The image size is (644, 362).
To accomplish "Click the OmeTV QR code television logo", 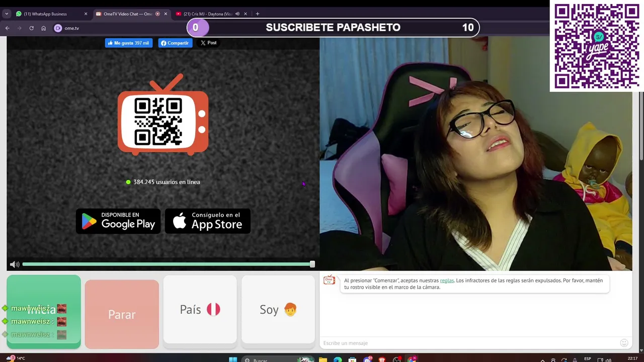I will (x=163, y=114).
